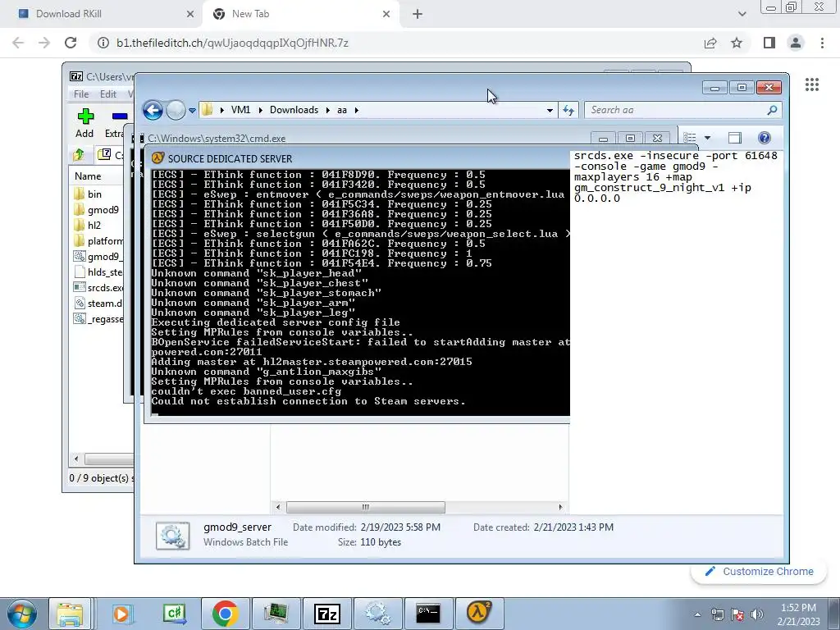Image resolution: width=840 pixels, height=630 pixels.
Task: Open Explorer's recent locations dropdown
Action: pyautogui.click(x=192, y=111)
